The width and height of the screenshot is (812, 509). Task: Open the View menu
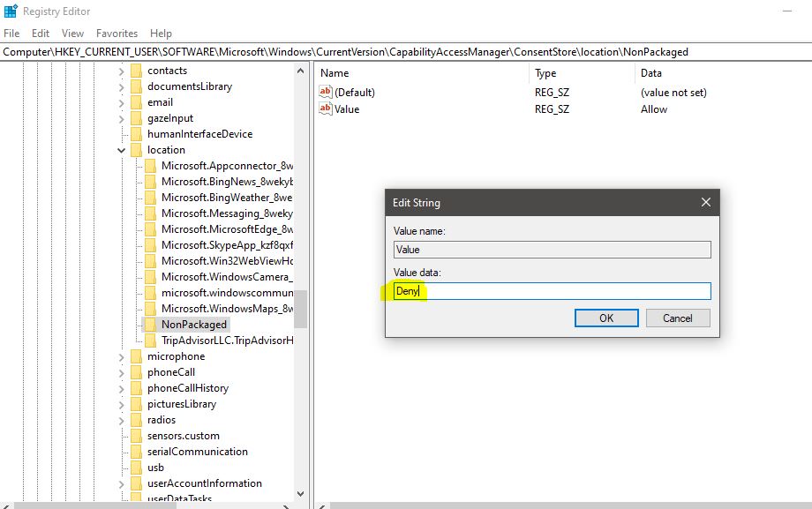71,33
